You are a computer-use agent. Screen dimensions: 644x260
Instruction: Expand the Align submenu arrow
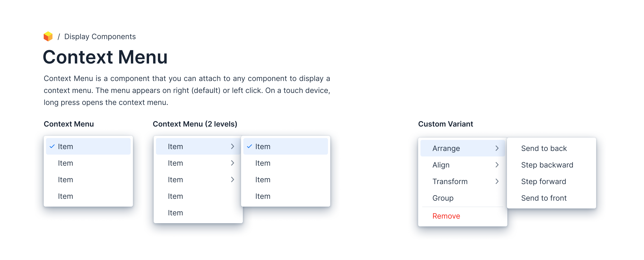[x=497, y=165]
